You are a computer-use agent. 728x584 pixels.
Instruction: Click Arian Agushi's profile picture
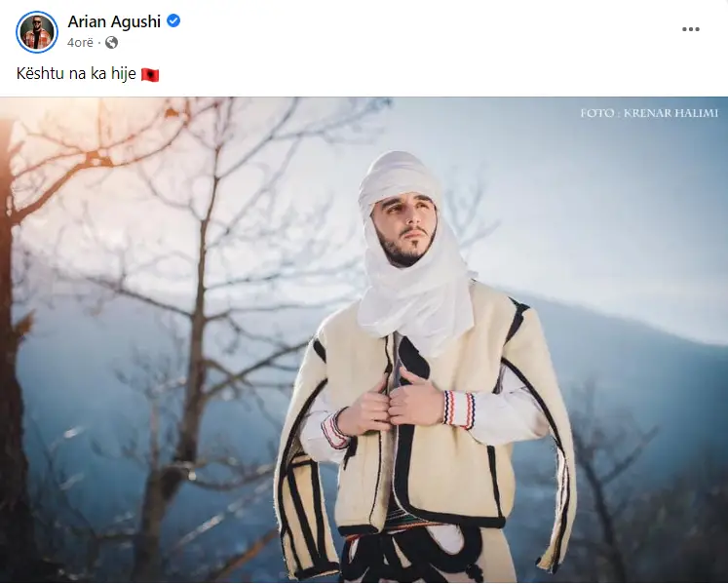tap(37, 32)
